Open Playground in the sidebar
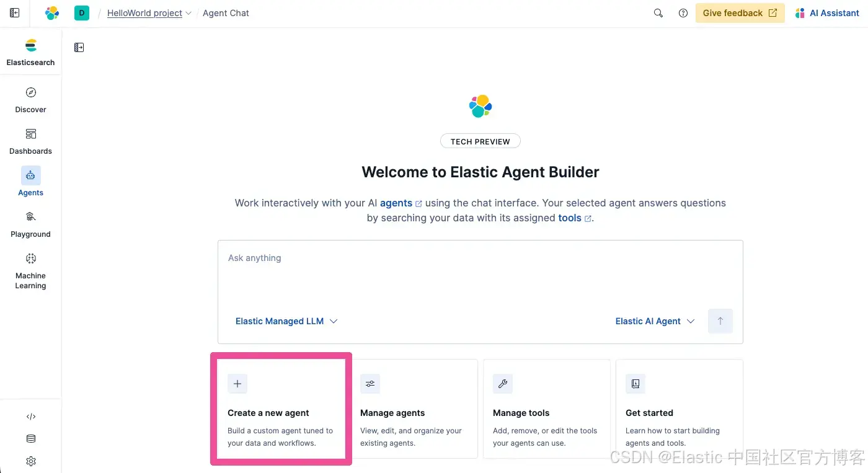 (x=30, y=225)
